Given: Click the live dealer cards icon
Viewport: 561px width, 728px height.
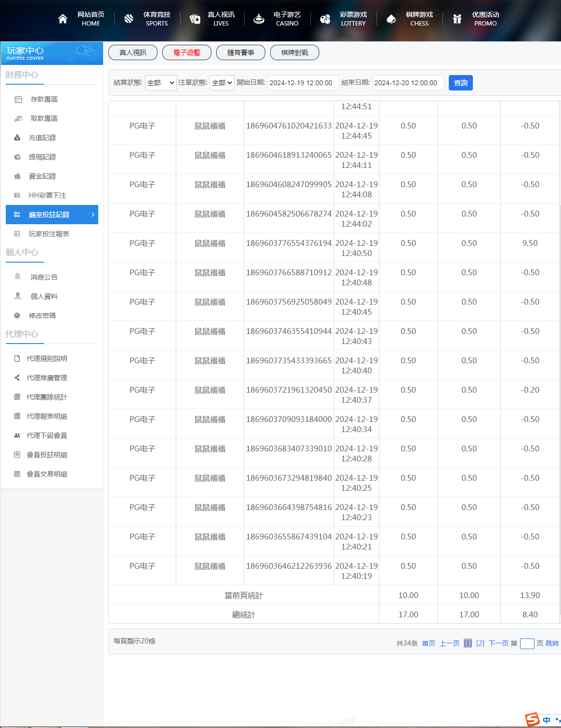Looking at the screenshot, I should pyautogui.click(x=195, y=19).
